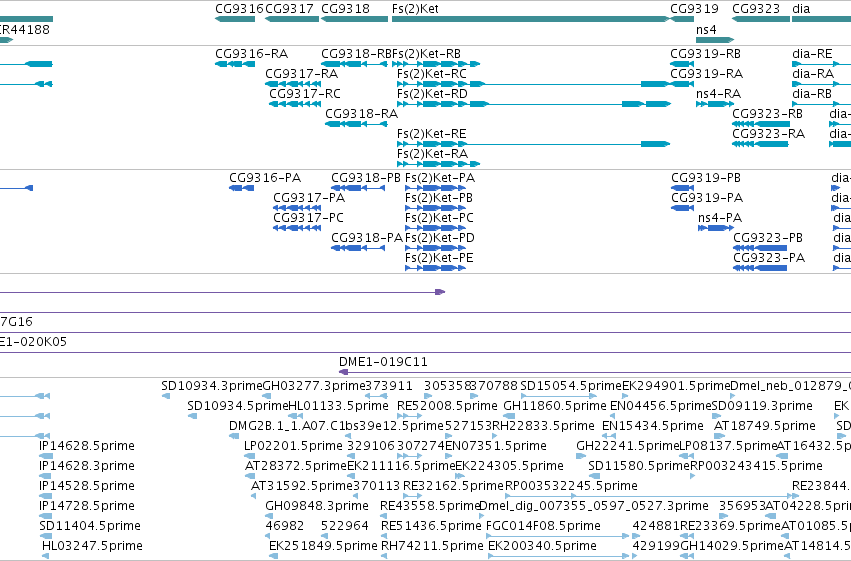
Task: Select transcript CG9319-RB
Action: 682,64
